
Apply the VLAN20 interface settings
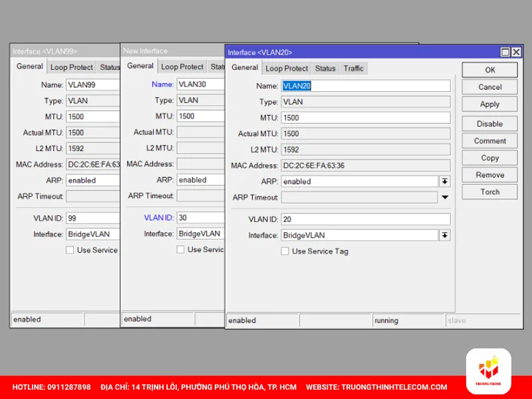[489, 104]
